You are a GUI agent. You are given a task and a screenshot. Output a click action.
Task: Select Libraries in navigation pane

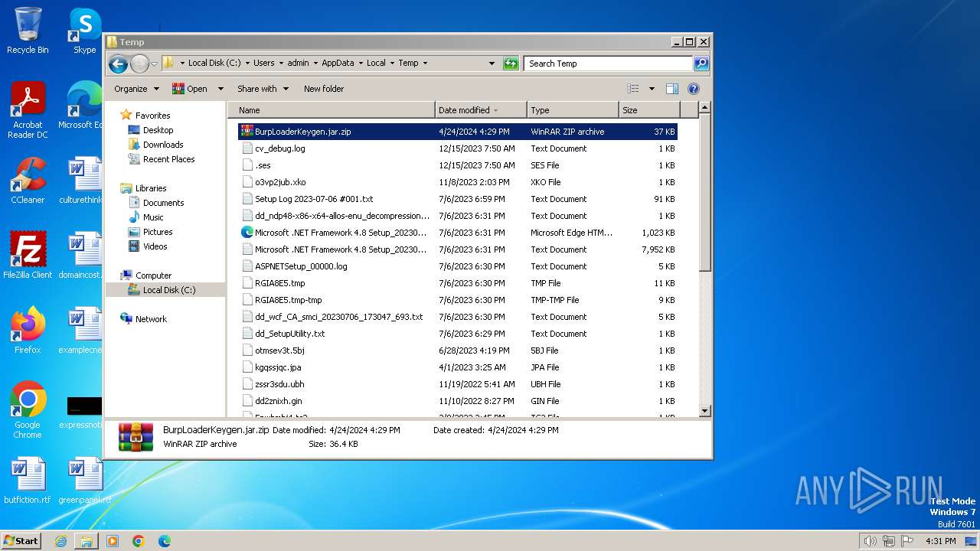(151, 188)
